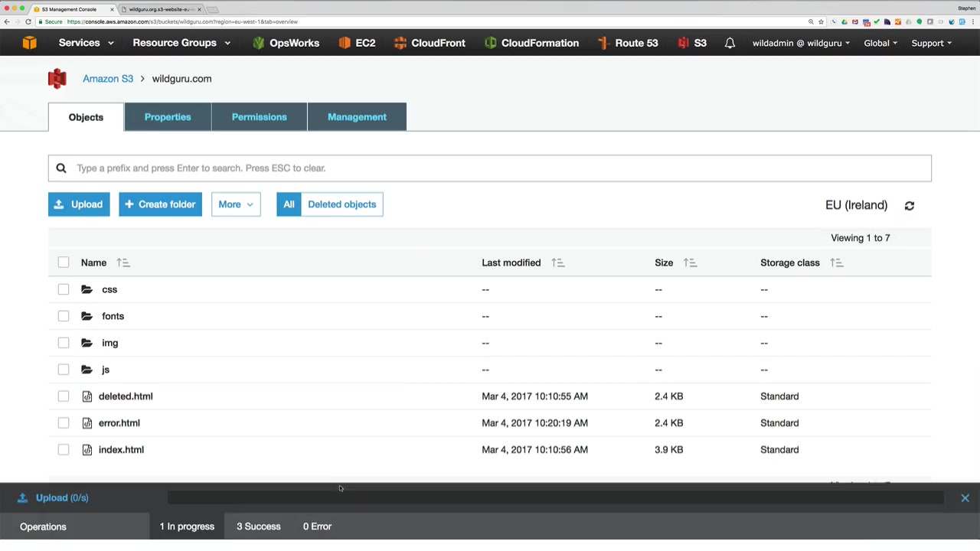Open the OpsWorks shortcut icon

coord(258,43)
